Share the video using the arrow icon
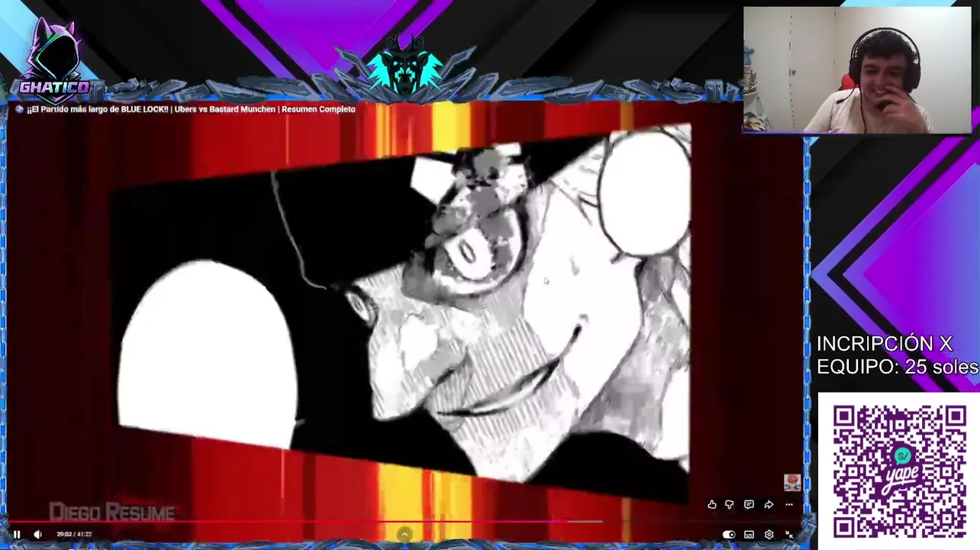Viewport: 980px width, 550px height. [x=769, y=504]
